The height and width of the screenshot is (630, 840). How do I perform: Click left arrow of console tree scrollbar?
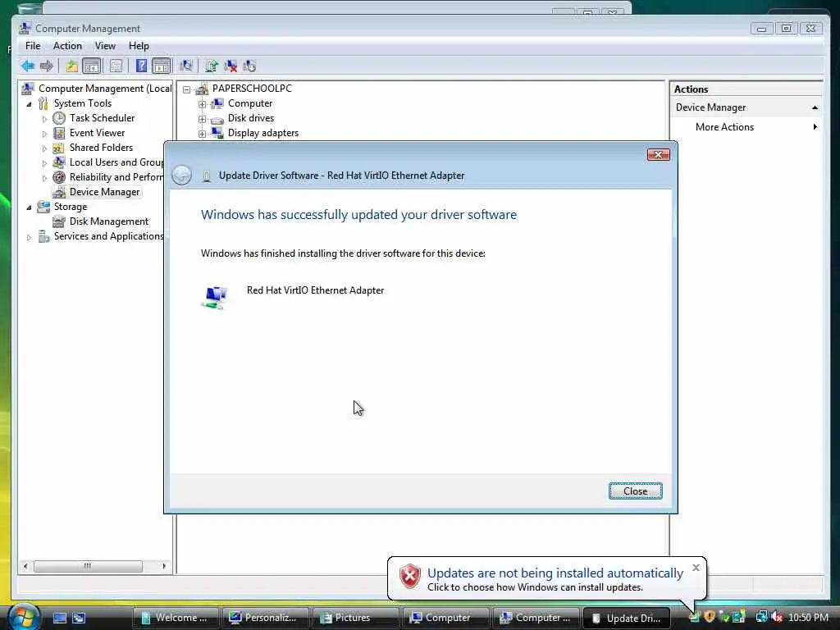click(x=25, y=566)
